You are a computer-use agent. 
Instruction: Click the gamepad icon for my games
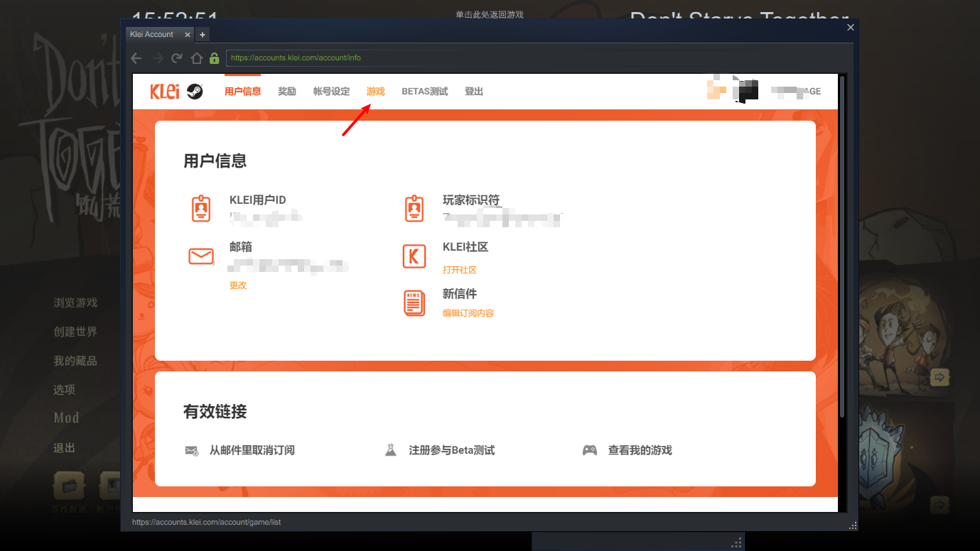pos(590,450)
